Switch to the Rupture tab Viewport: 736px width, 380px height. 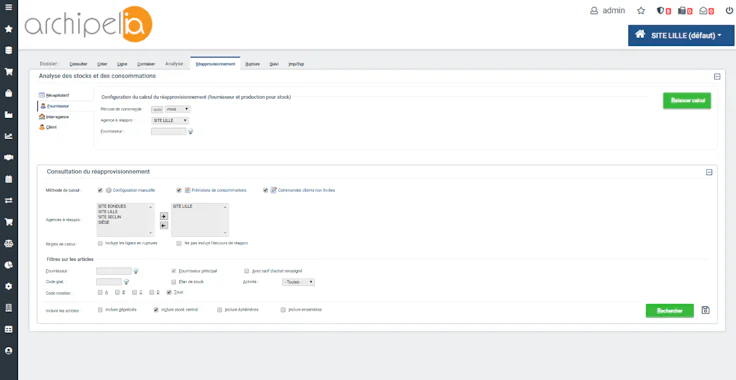point(253,64)
